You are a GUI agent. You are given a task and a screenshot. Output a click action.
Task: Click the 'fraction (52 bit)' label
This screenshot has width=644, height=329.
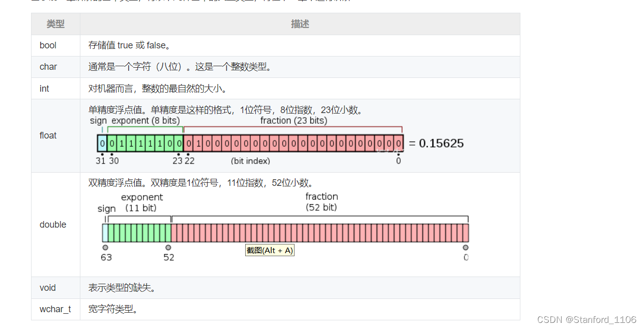pyautogui.click(x=321, y=202)
